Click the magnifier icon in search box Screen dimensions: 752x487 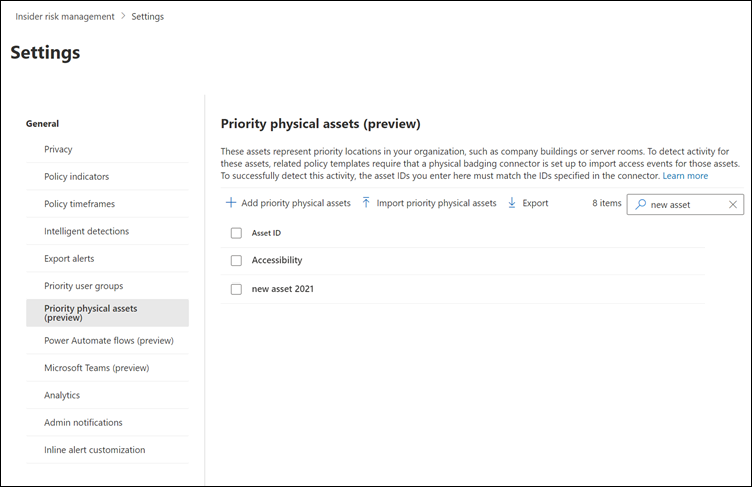tap(640, 204)
